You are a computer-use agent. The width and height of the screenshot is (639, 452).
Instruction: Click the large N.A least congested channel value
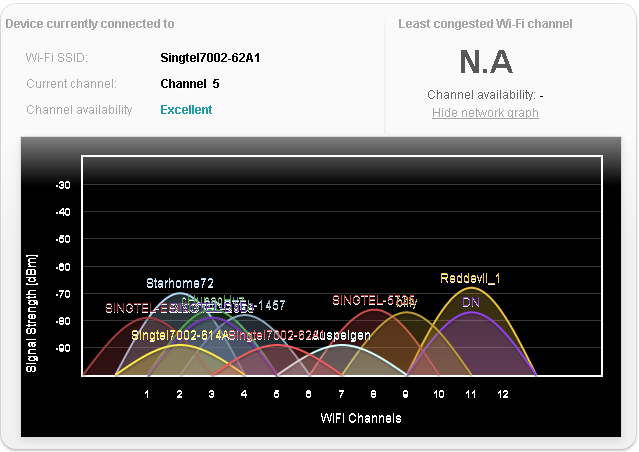point(486,62)
